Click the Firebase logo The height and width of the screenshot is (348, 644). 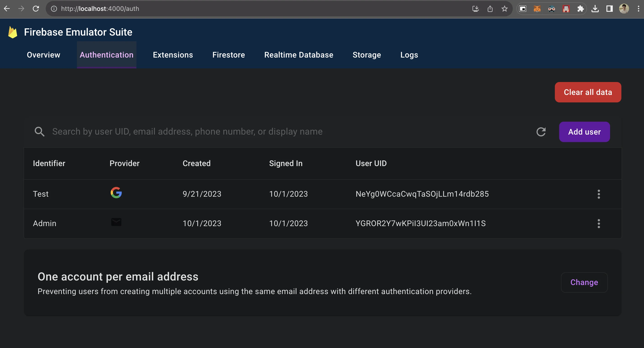click(12, 32)
